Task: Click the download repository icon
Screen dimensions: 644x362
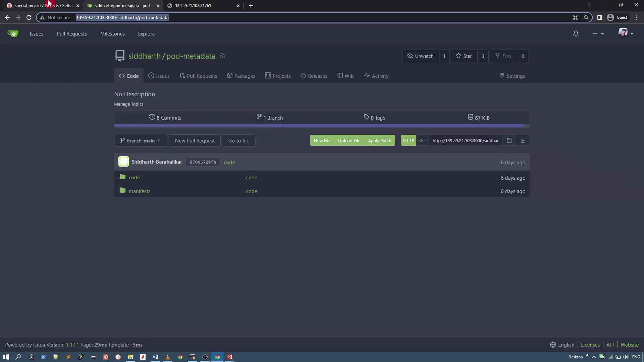Action: tap(523, 140)
